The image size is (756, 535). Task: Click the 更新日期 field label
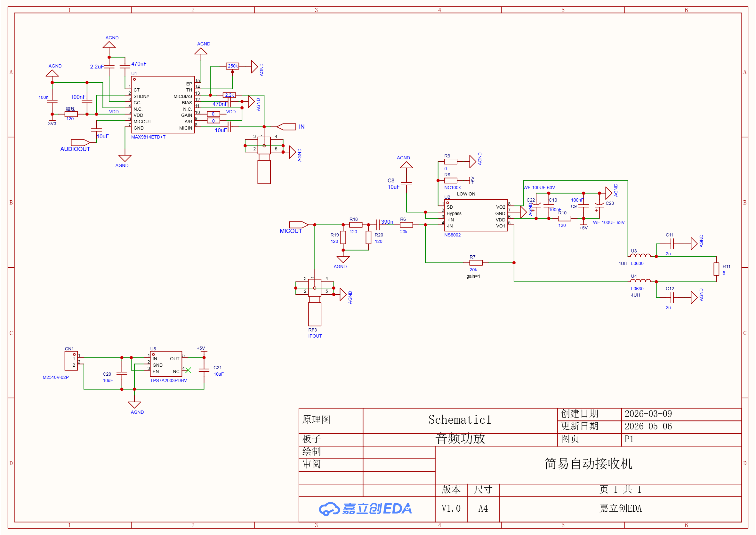[579, 426]
